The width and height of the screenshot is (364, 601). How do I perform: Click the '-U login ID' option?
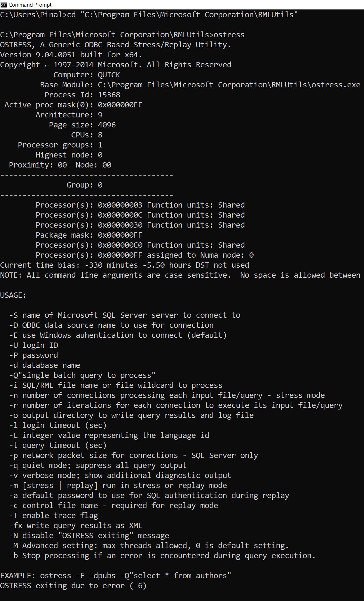pos(33,345)
